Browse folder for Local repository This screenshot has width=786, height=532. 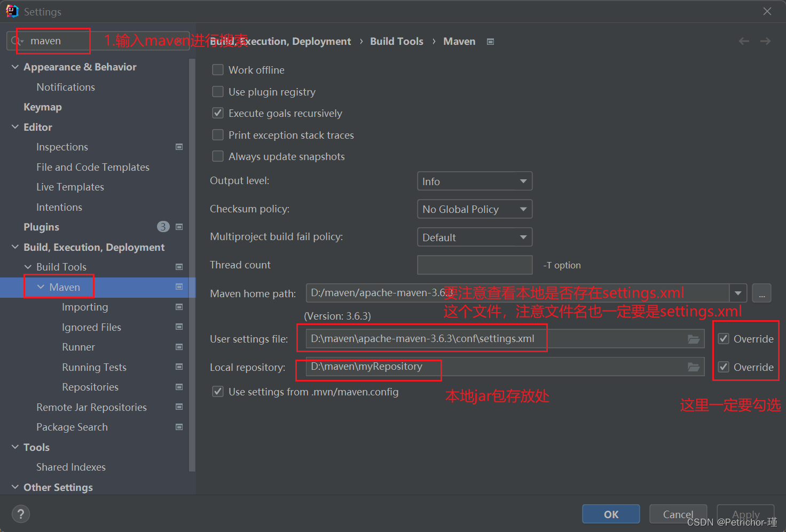coord(694,367)
